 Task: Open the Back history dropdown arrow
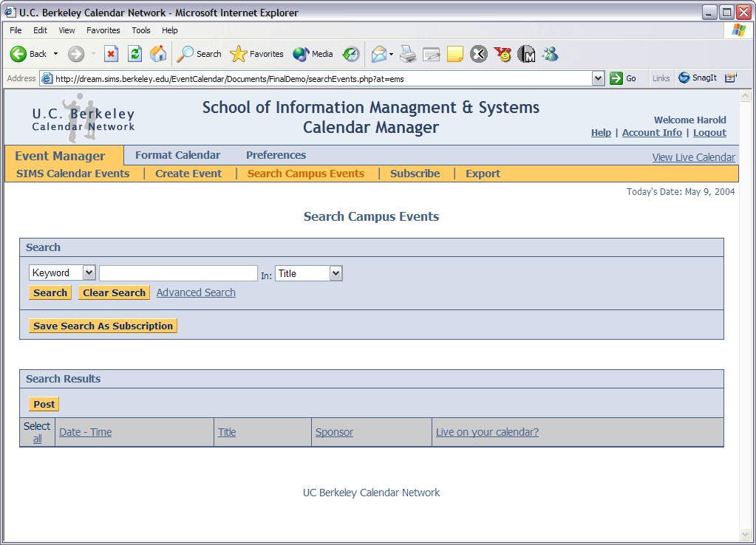(55, 54)
